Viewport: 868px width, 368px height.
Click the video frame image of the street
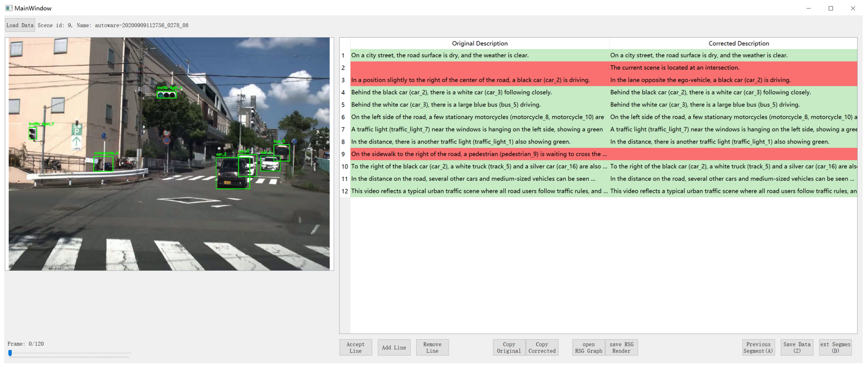point(169,154)
